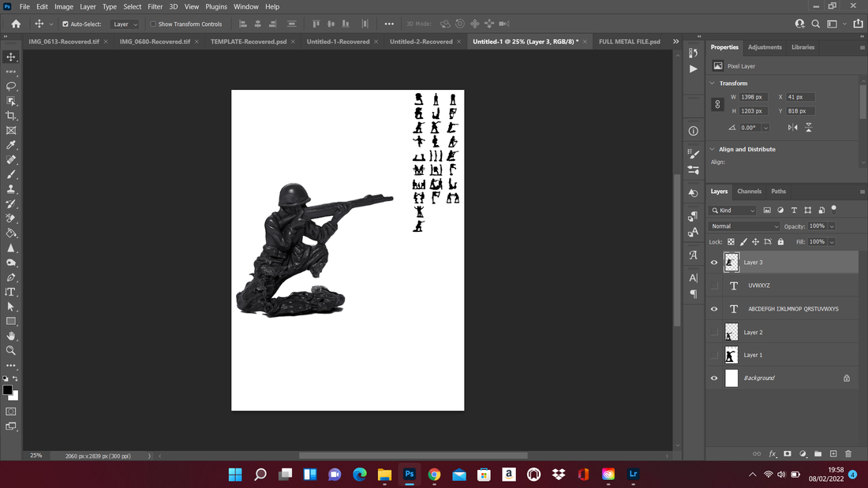Select the Pen tool
The width and height of the screenshot is (868, 488).
(x=10, y=278)
